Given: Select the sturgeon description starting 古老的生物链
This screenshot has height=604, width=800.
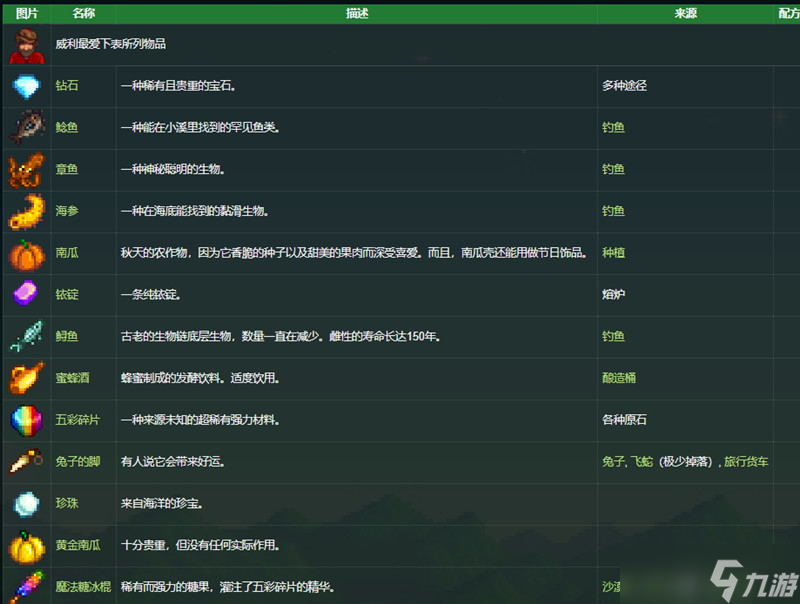Looking at the screenshot, I should [x=281, y=336].
